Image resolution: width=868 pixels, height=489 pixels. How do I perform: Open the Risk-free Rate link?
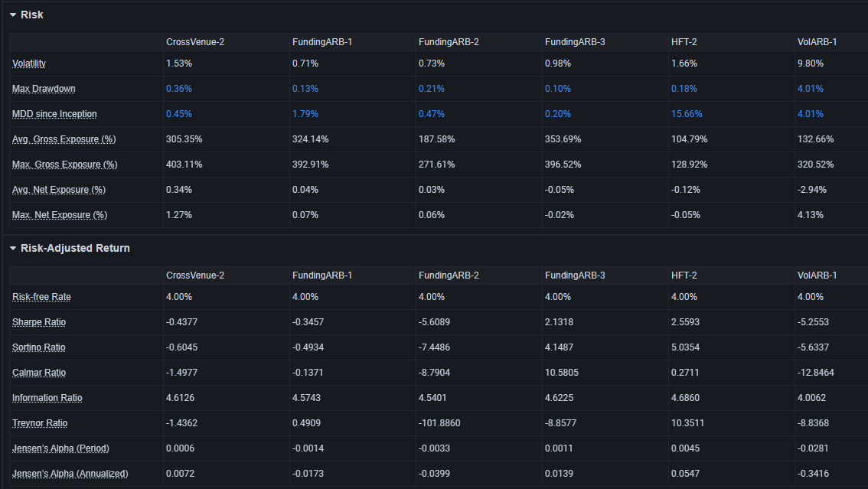(x=41, y=297)
